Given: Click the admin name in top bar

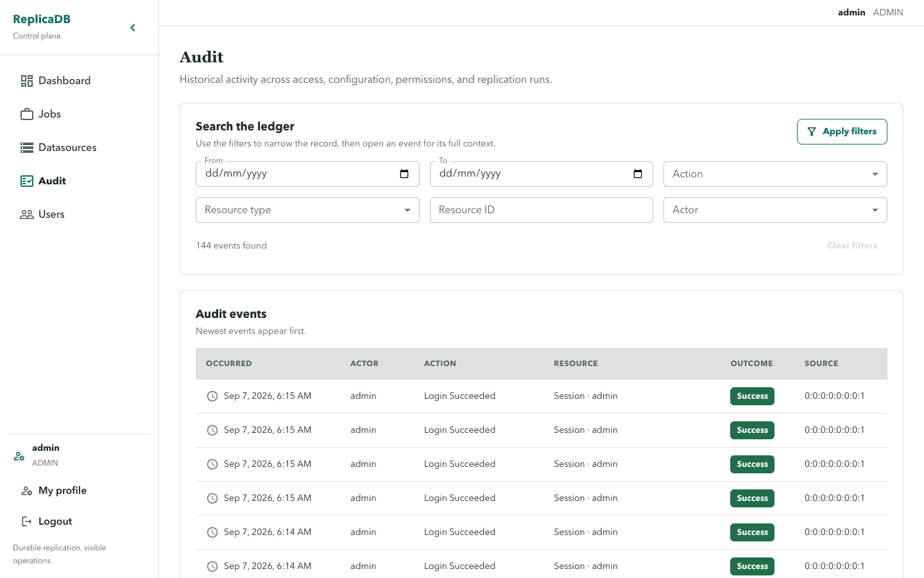Looking at the screenshot, I should [x=851, y=12].
